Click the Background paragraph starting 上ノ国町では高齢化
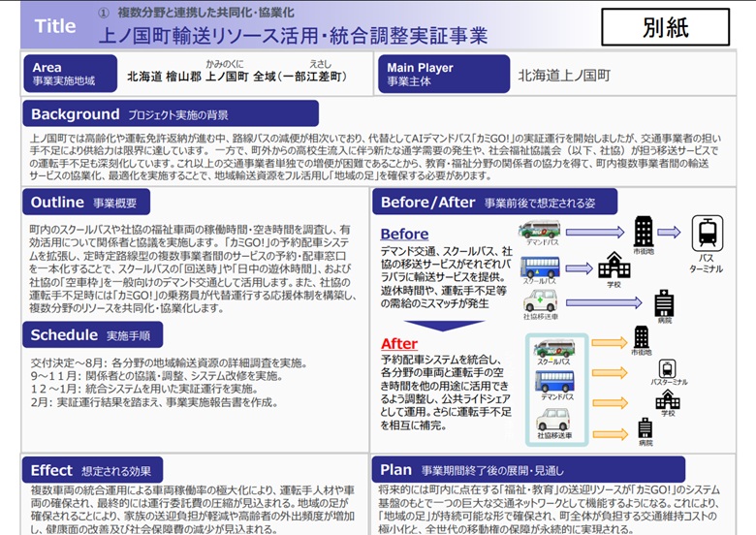This screenshot has height=535, width=756. pos(376,157)
